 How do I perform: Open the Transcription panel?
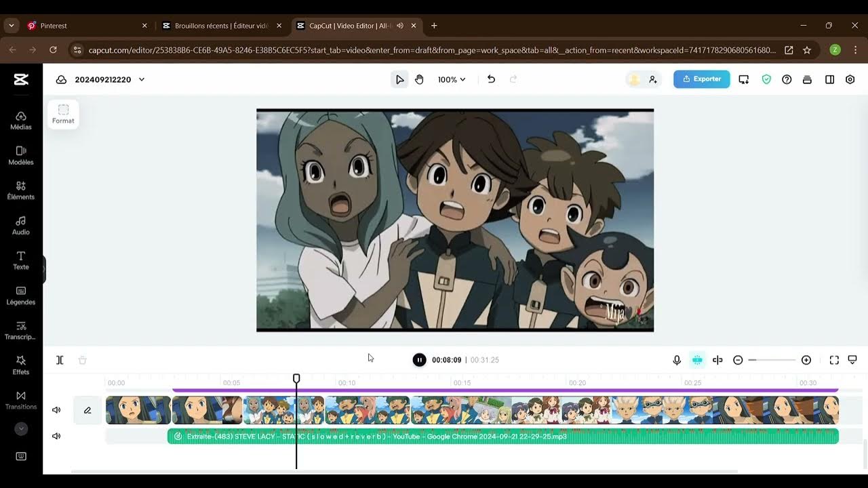pyautogui.click(x=21, y=331)
